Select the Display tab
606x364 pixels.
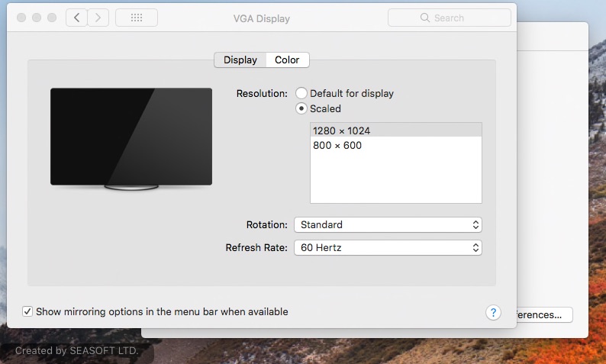coord(240,60)
